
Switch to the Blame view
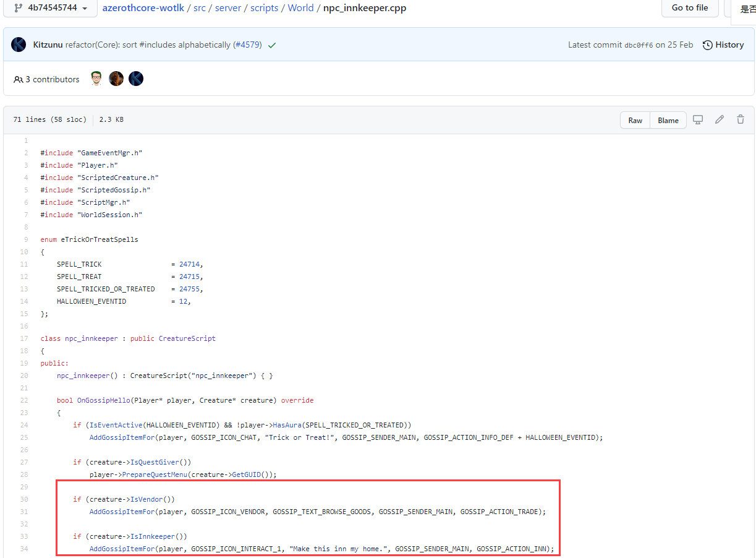(x=668, y=119)
